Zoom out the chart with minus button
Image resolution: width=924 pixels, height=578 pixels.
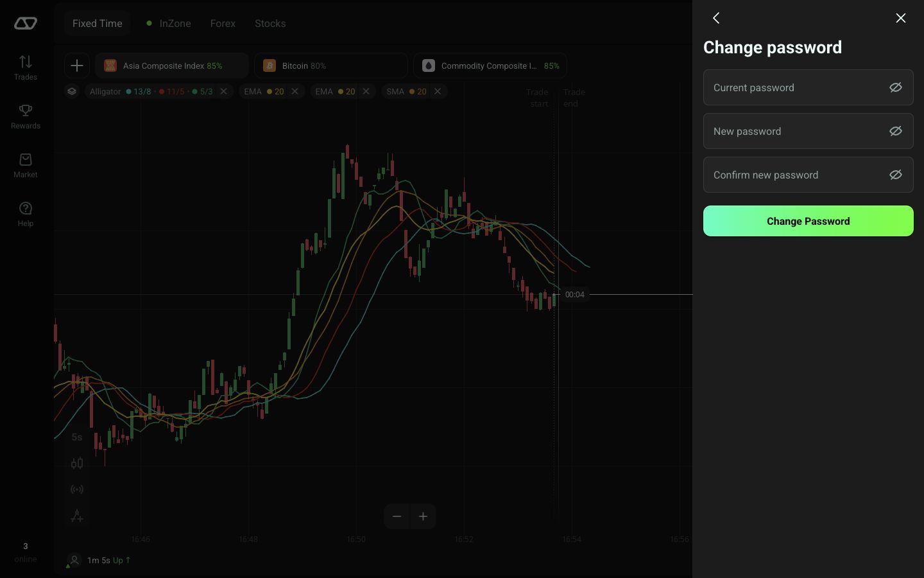click(x=397, y=516)
